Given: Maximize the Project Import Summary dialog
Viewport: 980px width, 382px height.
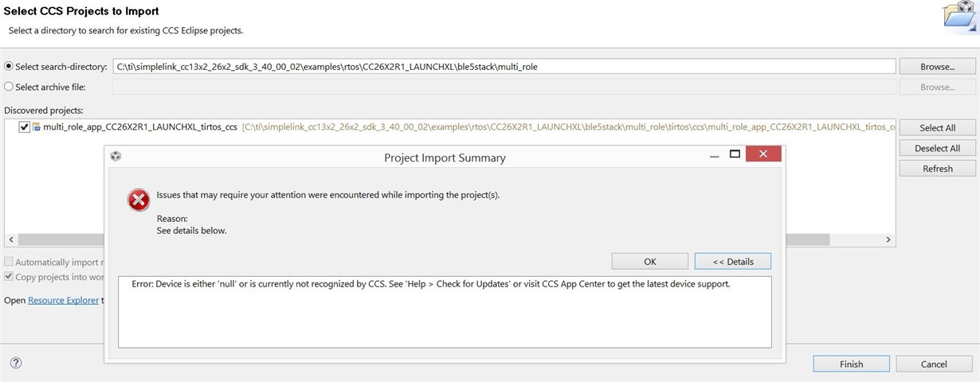Looking at the screenshot, I should tap(735, 154).
